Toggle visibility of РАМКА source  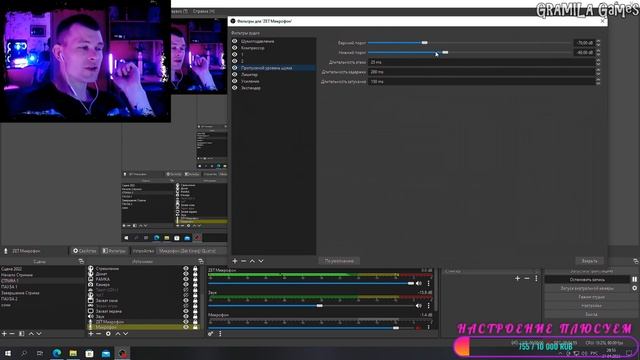tap(186, 279)
